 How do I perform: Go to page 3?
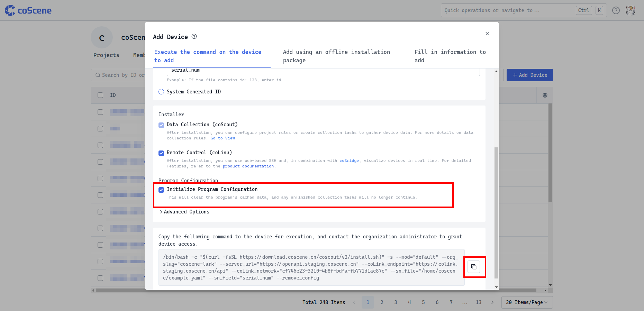(396, 302)
